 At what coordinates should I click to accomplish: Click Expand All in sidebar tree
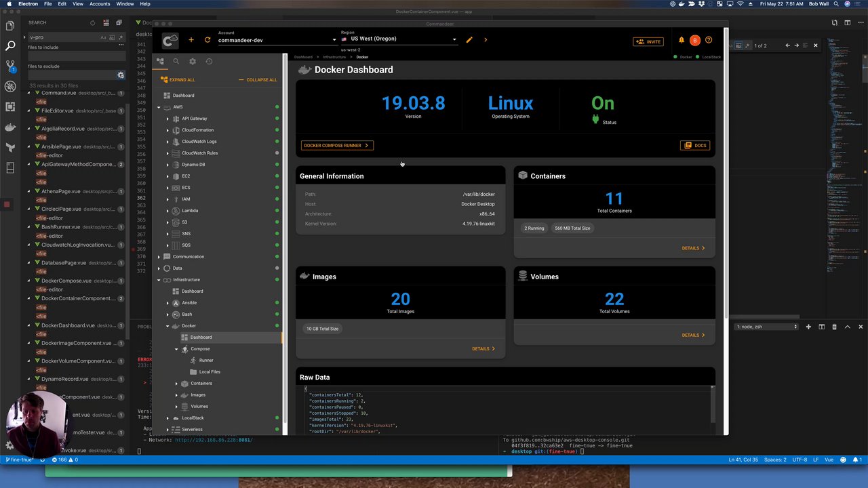point(178,80)
